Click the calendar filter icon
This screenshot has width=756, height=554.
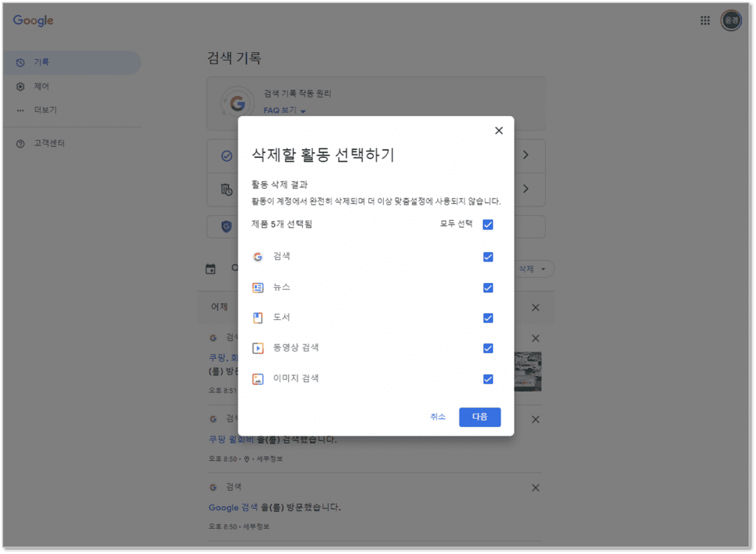pyautogui.click(x=210, y=270)
